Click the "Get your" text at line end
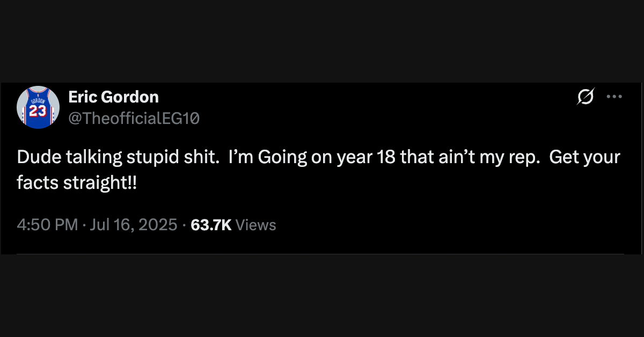644x337 pixels. tap(585, 158)
